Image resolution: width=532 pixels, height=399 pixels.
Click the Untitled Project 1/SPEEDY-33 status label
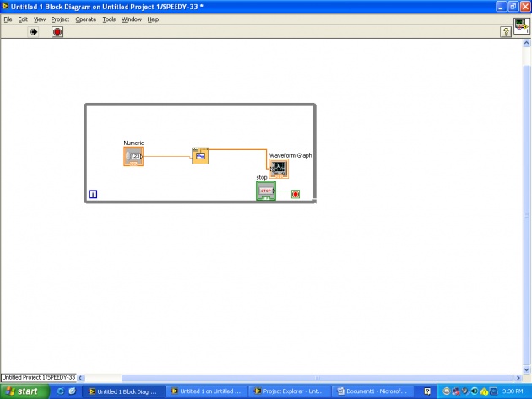click(39, 377)
